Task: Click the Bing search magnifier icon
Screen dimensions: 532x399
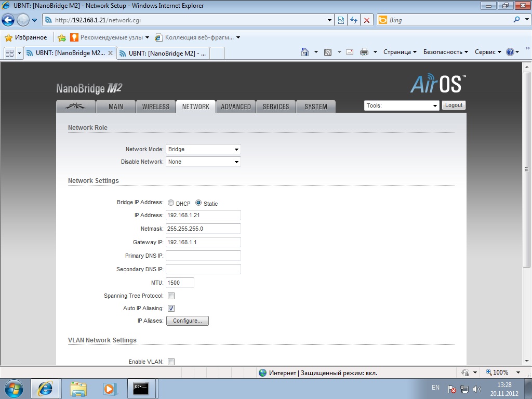Action: (516, 20)
